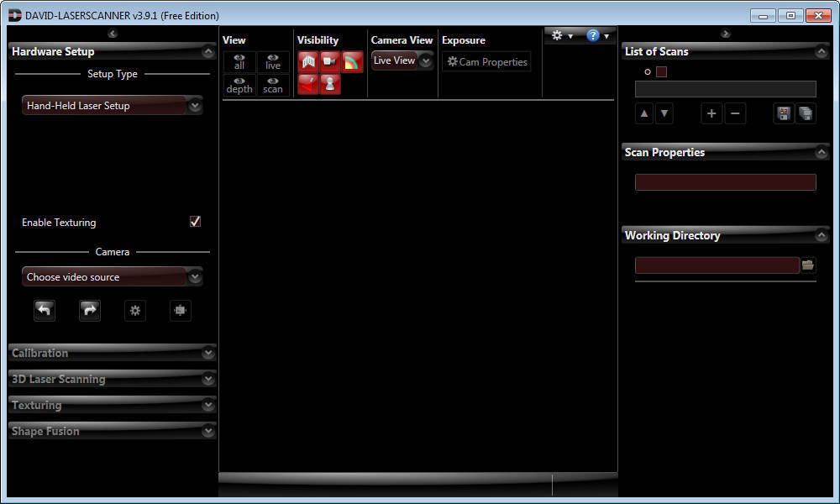The image size is (840, 504).
Task: Toggle the 'depth' view eye button
Action: click(239, 85)
